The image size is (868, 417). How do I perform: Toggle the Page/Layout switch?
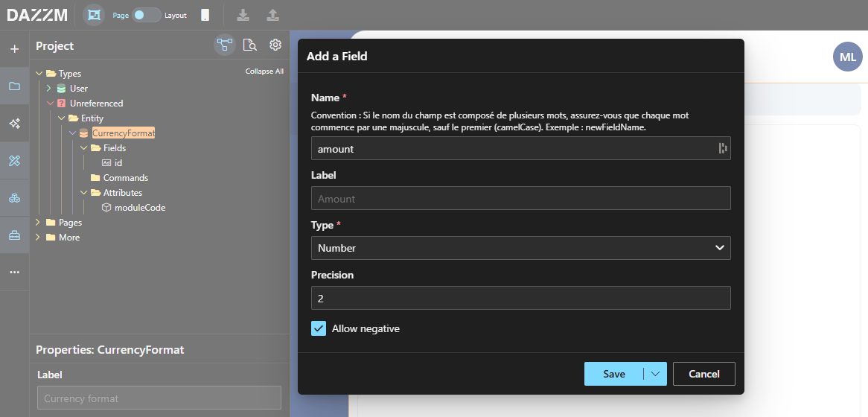pyautogui.click(x=146, y=15)
